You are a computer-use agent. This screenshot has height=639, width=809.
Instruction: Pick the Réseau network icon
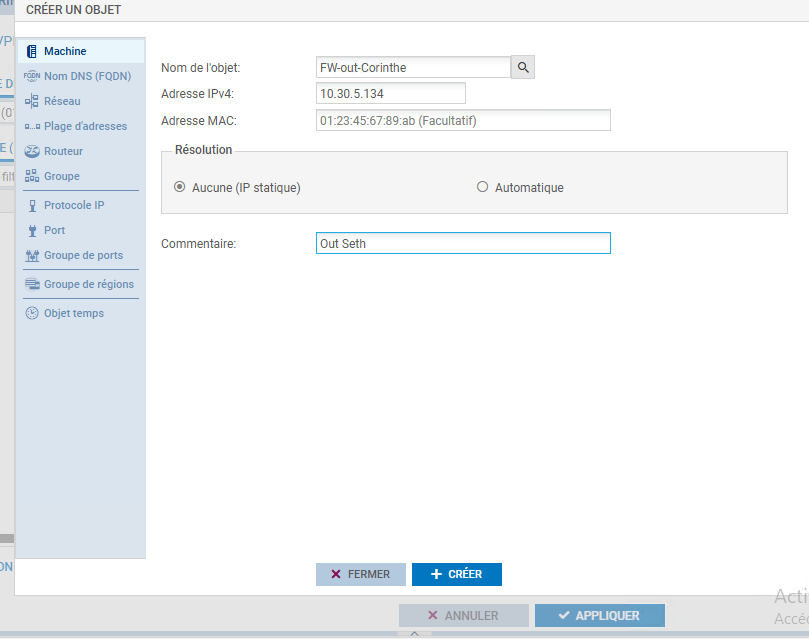pyautogui.click(x=32, y=101)
